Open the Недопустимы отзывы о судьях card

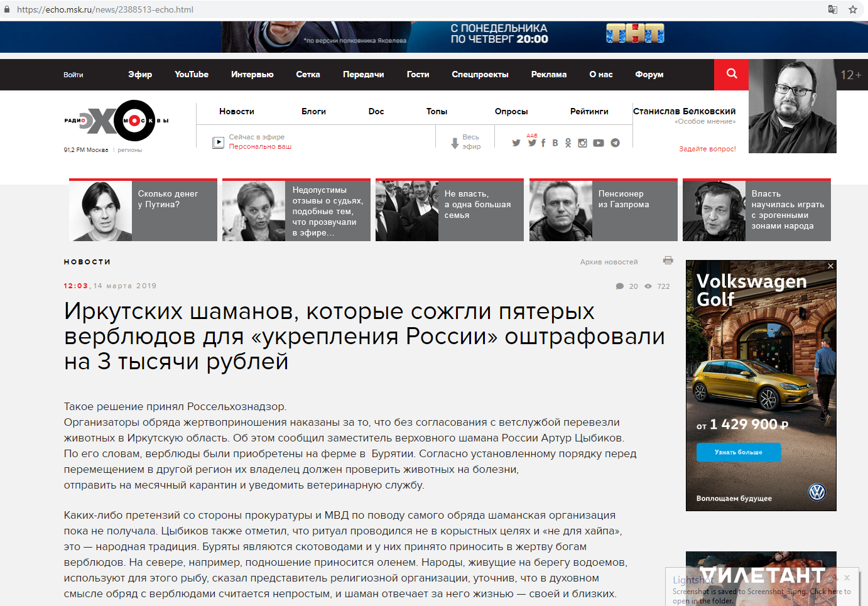(296, 210)
